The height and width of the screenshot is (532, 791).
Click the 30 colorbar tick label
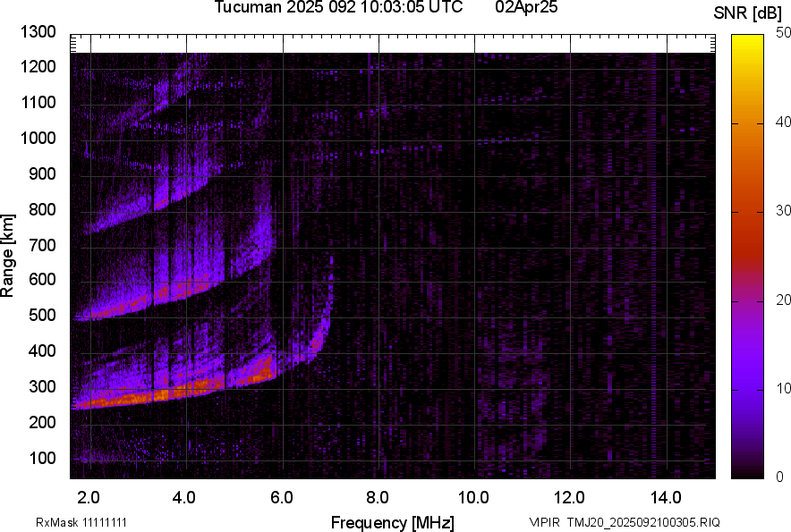click(x=784, y=211)
